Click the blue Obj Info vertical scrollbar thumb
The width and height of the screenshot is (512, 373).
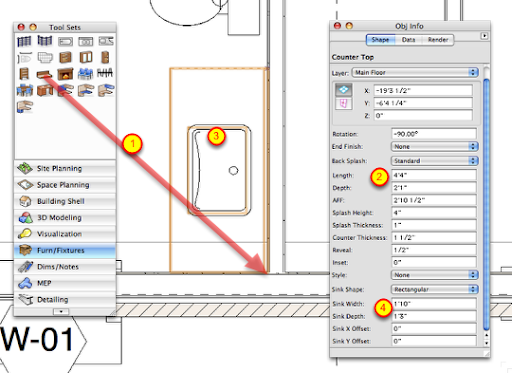click(486, 205)
